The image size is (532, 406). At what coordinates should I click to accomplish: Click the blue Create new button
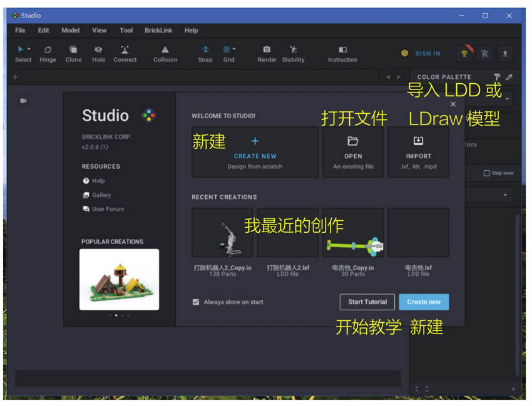click(424, 302)
